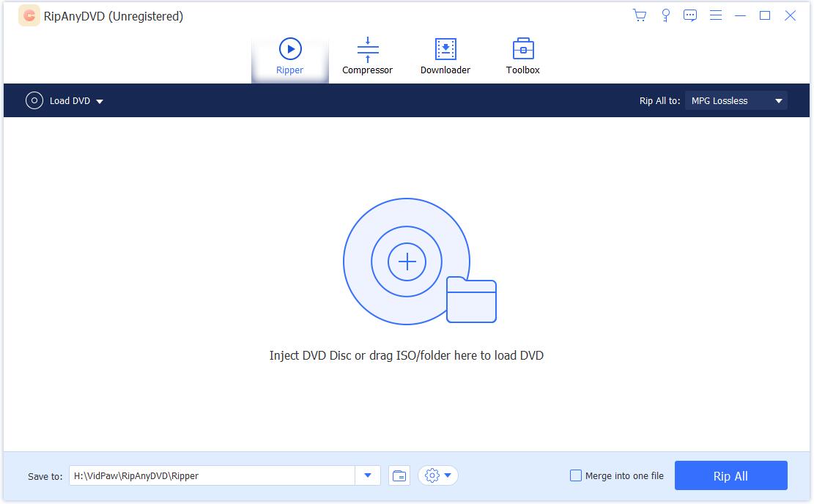This screenshot has width=814, height=504.
Task: Open the Toolbox tab
Action: coord(522,57)
